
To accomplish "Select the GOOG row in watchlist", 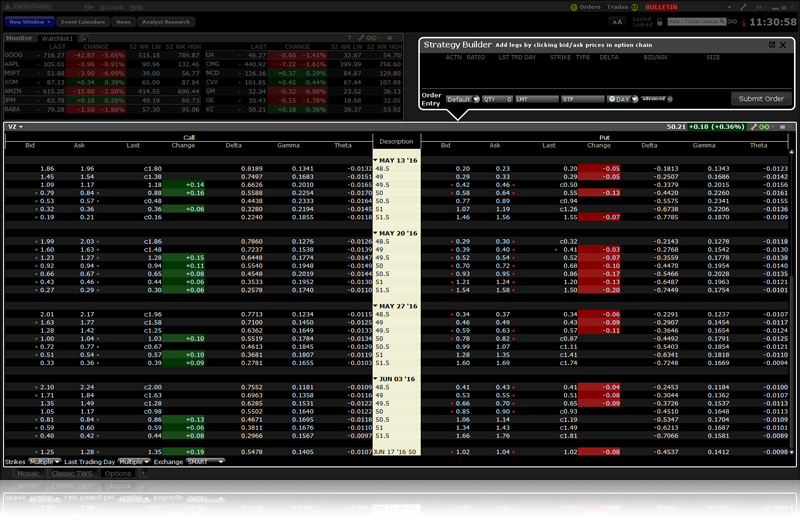I will (104, 55).
